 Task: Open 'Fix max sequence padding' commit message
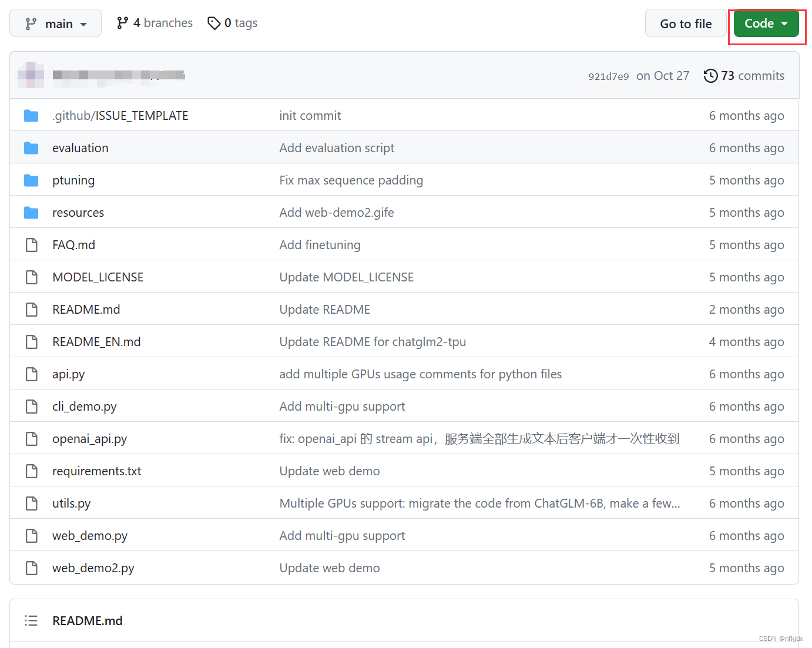[351, 180]
